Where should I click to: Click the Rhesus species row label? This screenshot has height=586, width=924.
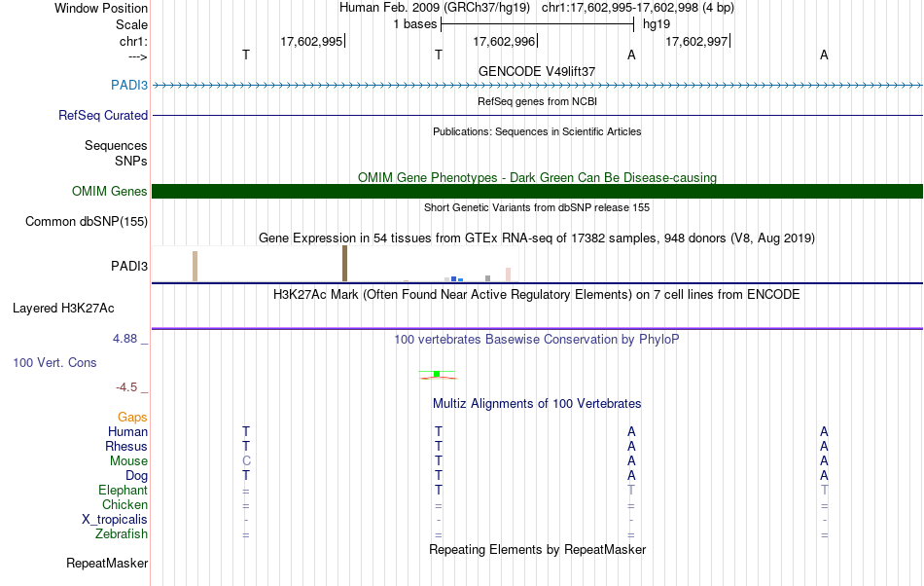(126, 447)
